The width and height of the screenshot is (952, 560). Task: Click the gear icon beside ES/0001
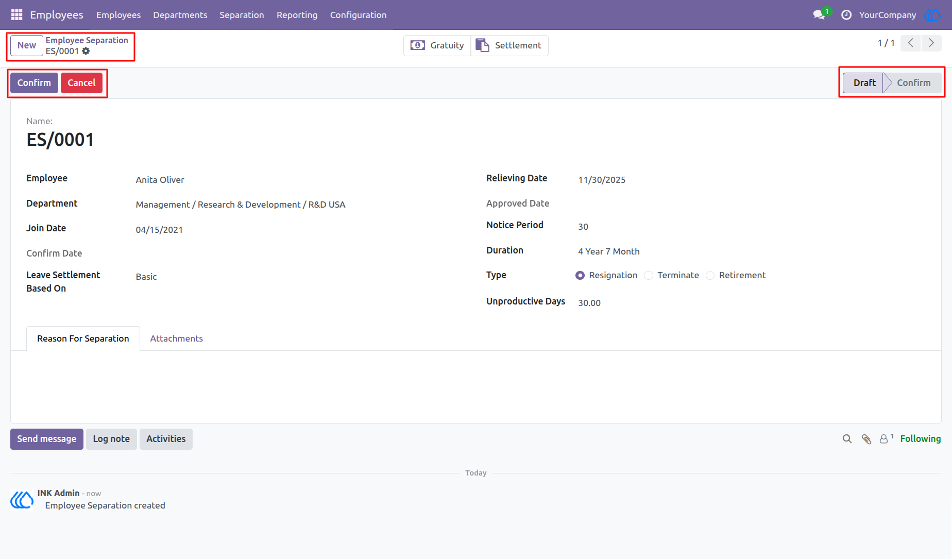pos(86,51)
